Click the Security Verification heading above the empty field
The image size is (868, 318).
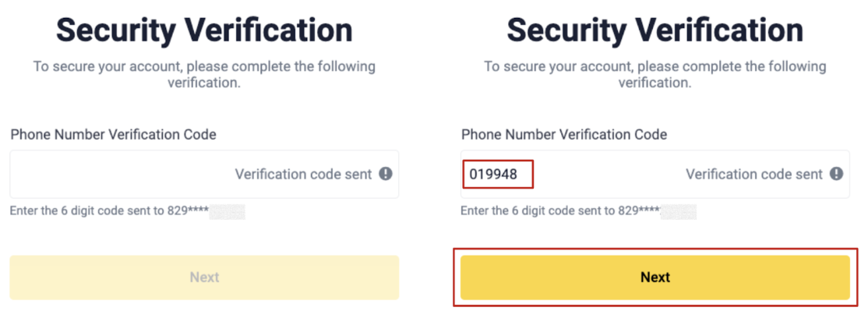204,30
